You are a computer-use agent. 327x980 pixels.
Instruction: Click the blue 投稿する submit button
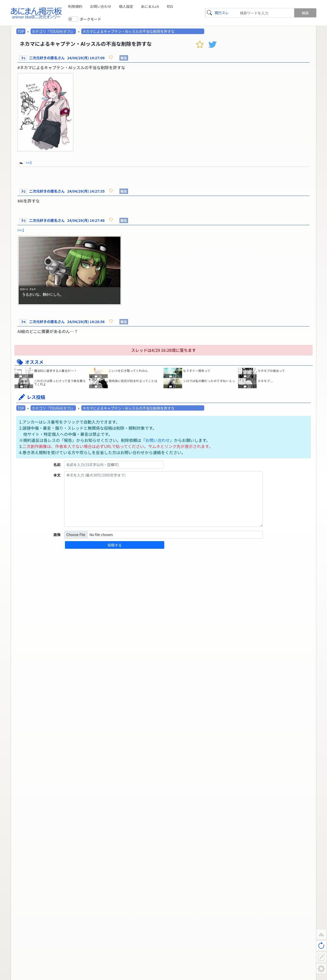pyautogui.click(x=115, y=545)
